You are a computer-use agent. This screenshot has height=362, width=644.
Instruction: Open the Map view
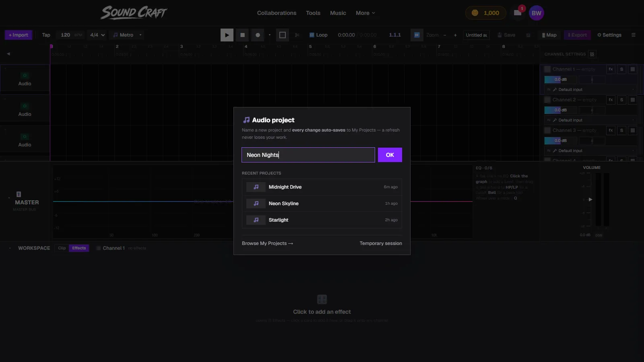(x=549, y=35)
